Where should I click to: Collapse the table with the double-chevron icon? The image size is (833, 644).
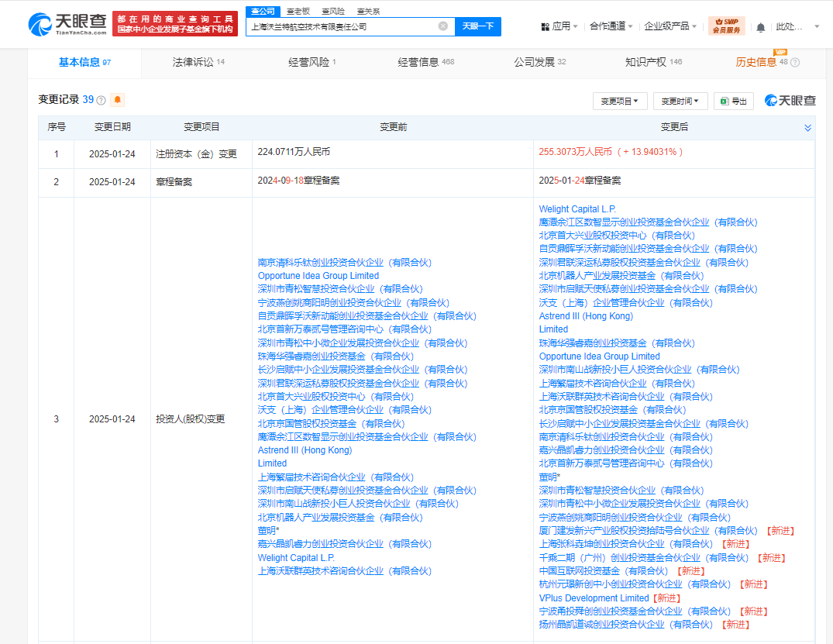click(807, 128)
